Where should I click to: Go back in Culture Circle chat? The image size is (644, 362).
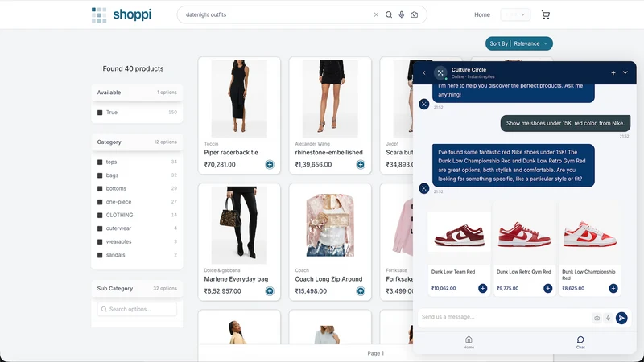424,73
